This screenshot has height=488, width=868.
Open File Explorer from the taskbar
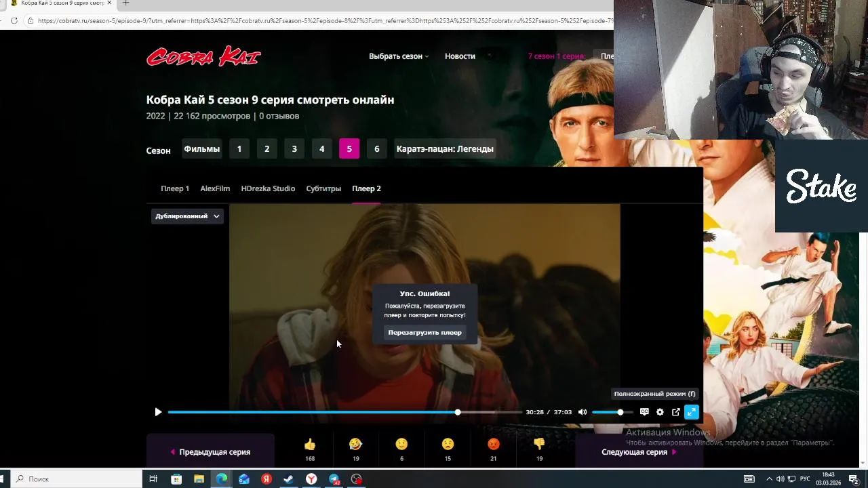point(199,479)
